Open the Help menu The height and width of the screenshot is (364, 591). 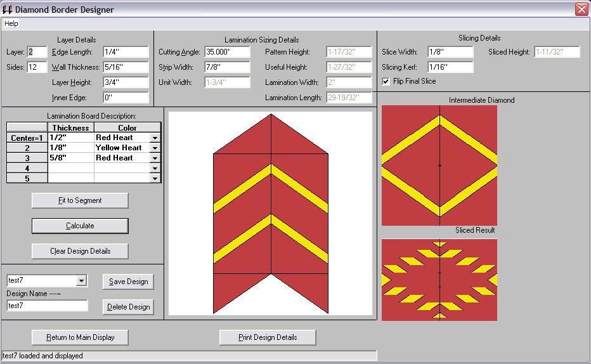coord(11,23)
